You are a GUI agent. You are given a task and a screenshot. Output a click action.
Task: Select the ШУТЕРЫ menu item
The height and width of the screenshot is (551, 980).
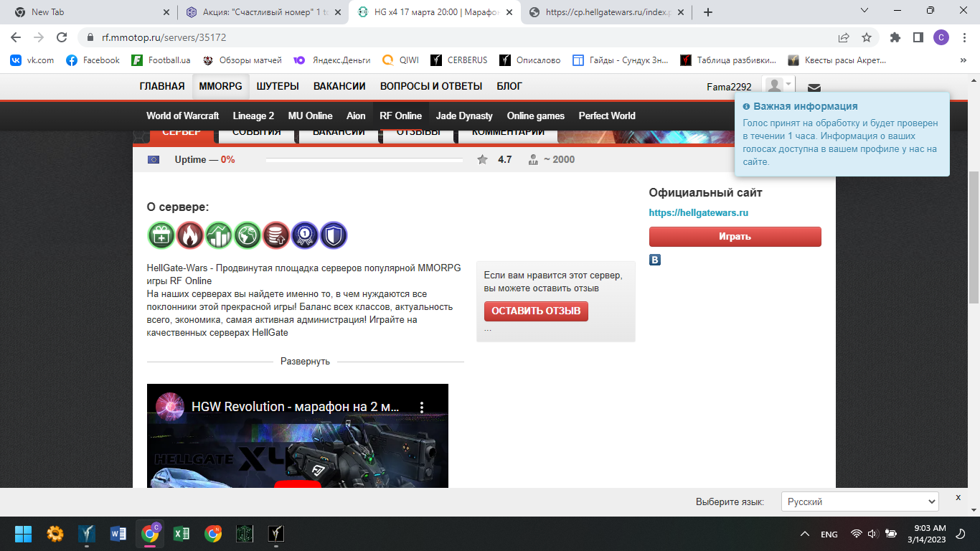[278, 86]
